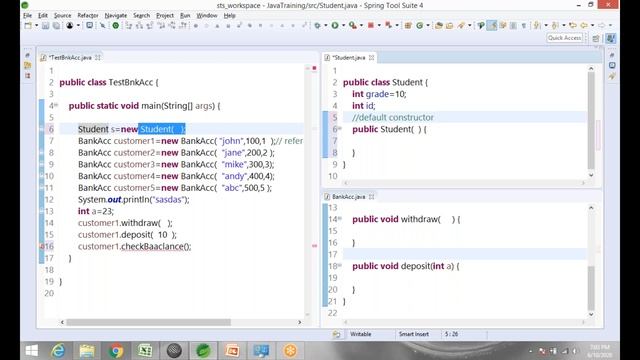The width and height of the screenshot is (640, 360).
Task: Click the Previous Annotation icon
Action: 555,25
